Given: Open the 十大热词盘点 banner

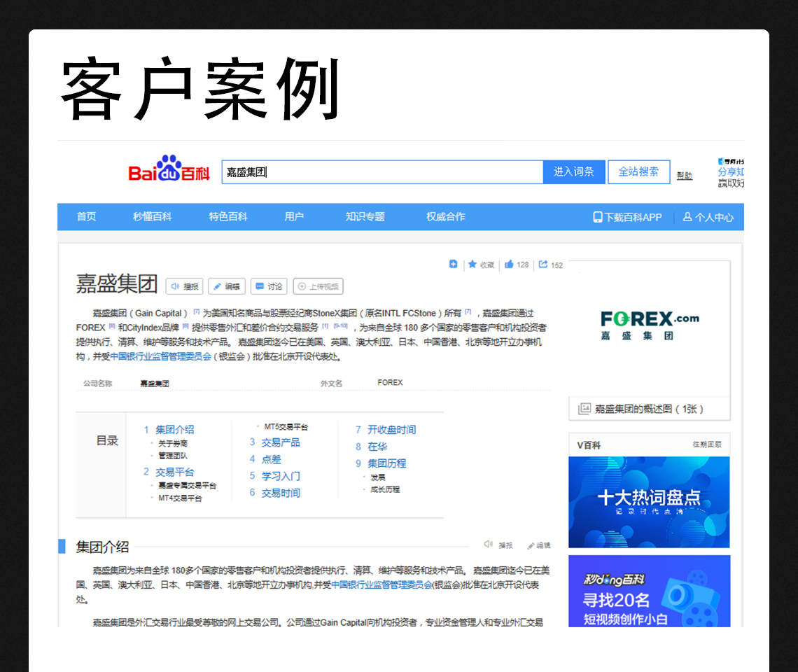Looking at the screenshot, I should tap(649, 502).
